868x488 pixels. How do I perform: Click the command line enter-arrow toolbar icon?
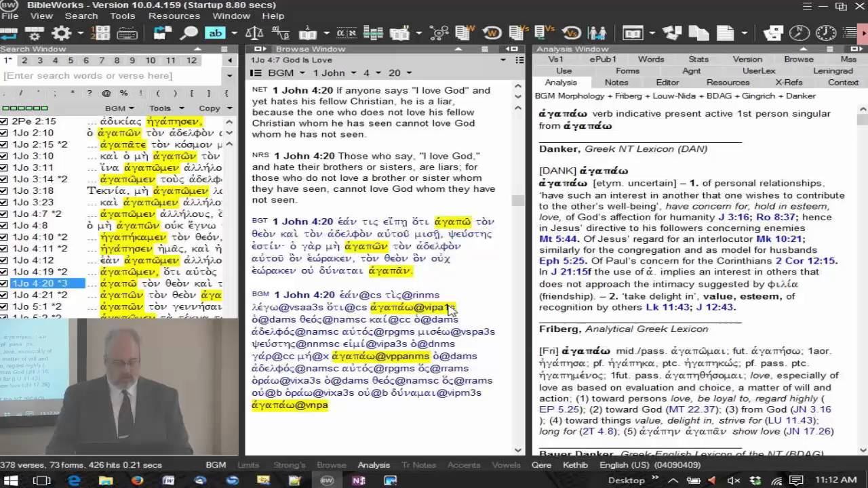click(x=10, y=33)
